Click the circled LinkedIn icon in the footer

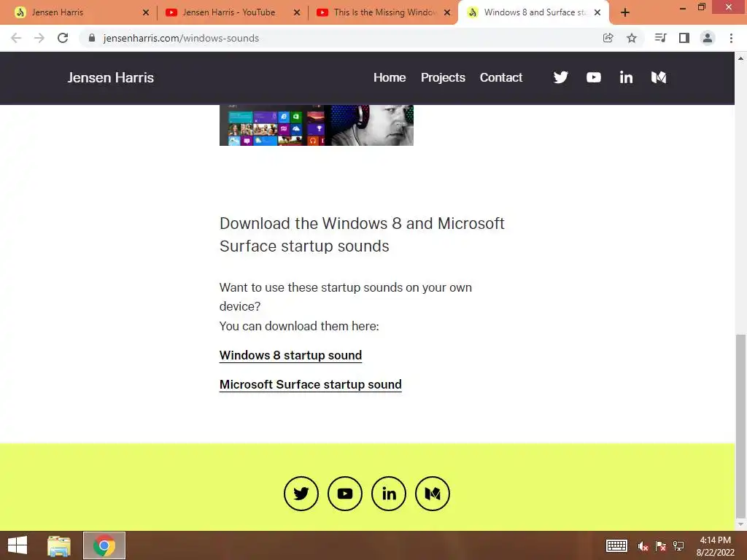coord(389,494)
